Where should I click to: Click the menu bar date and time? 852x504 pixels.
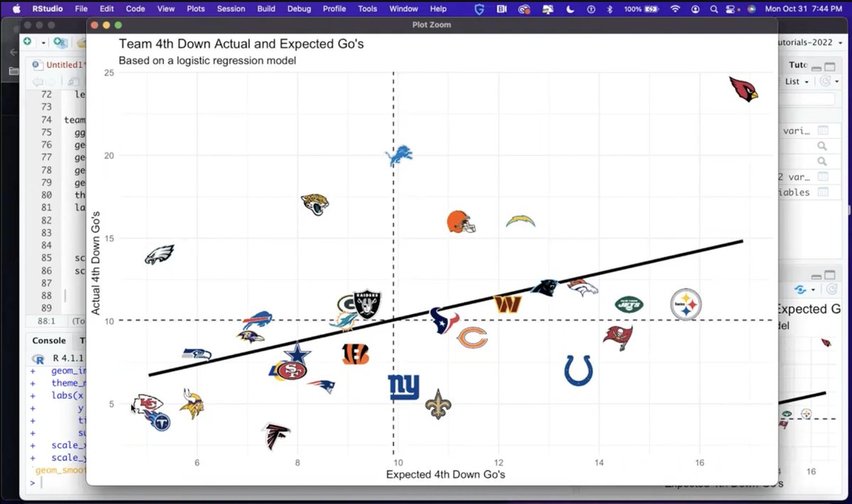pos(802,9)
